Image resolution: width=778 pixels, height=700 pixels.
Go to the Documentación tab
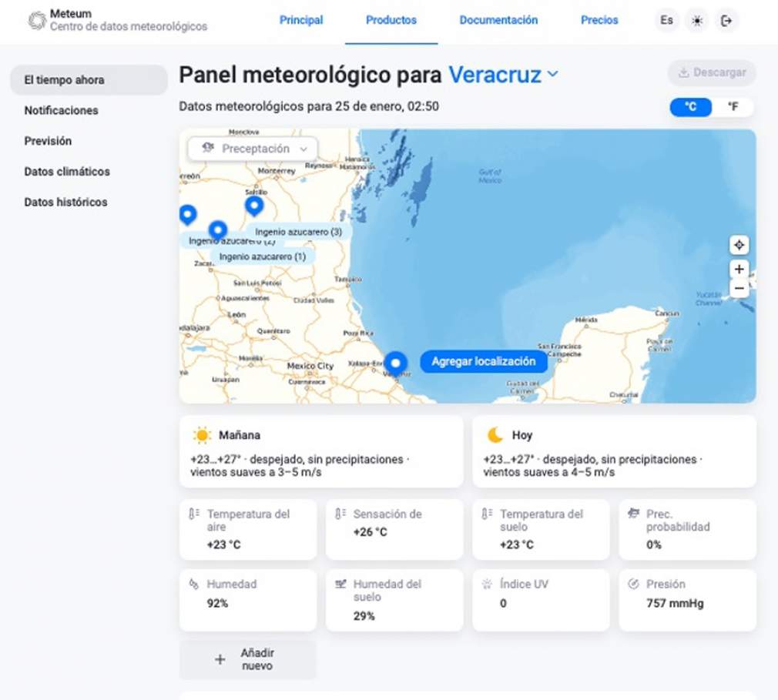point(498,21)
